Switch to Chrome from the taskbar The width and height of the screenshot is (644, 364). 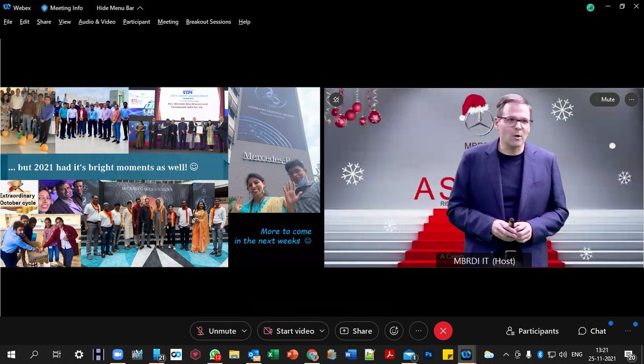click(x=312, y=354)
